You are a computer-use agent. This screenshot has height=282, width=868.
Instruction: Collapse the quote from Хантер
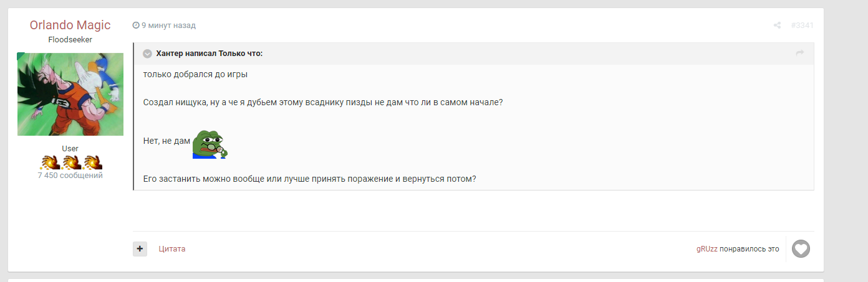coord(147,54)
